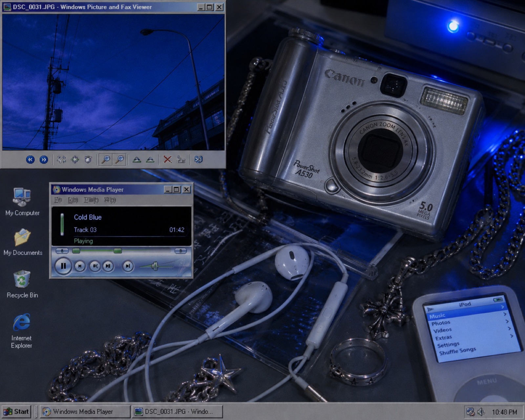
Task: Click the small button right beside Pause
Action: [x=80, y=266]
